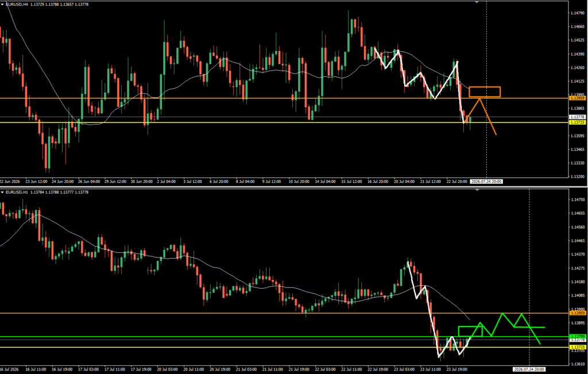This screenshot has width=588, height=374.
Task: Click the yellow 1.13725 price label on H1
Action: pyautogui.click(x=578, y=348)
